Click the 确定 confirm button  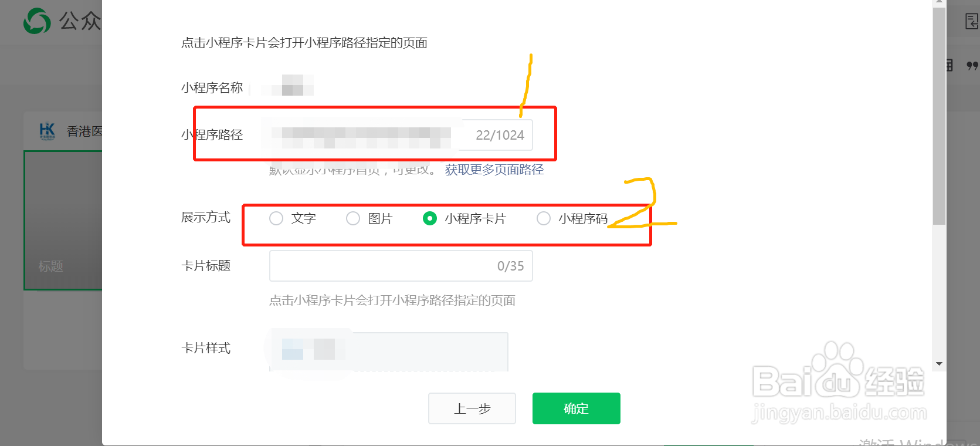(x=576, y=408)
